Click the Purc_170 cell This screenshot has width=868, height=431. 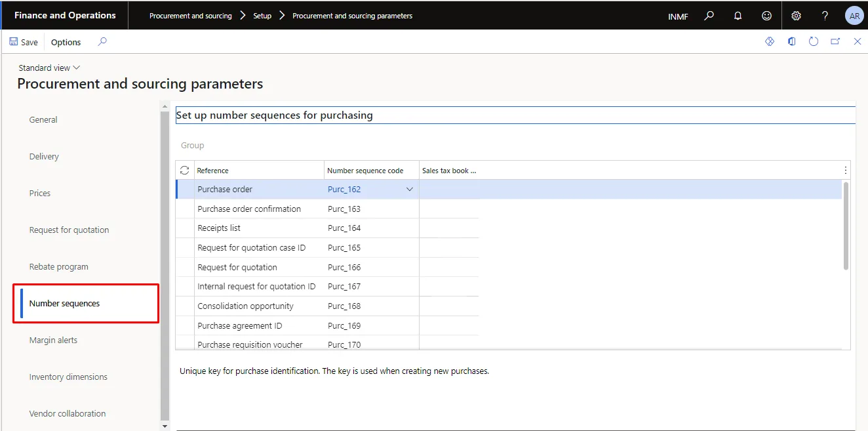[372, 343]
